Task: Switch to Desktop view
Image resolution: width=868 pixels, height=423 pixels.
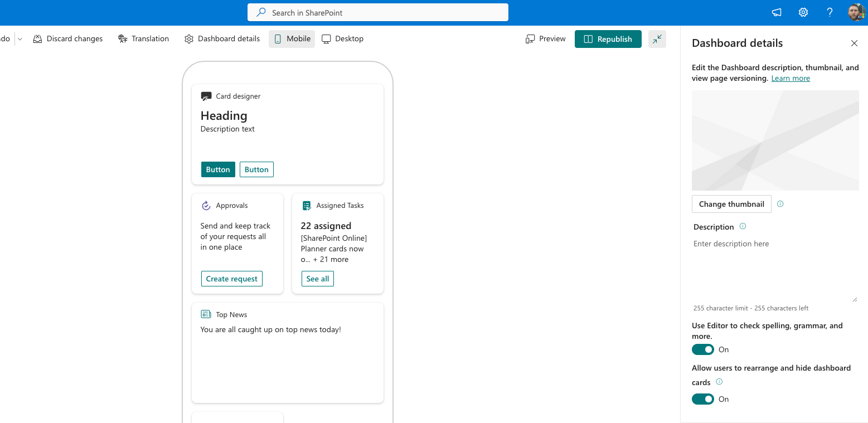Action: 342,39
